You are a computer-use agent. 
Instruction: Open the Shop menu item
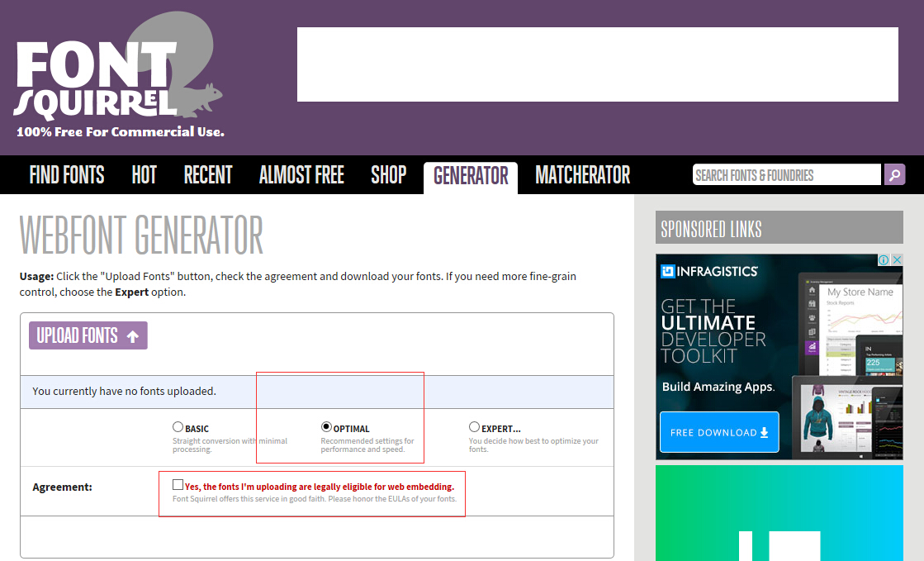click(x=388, y=175)
